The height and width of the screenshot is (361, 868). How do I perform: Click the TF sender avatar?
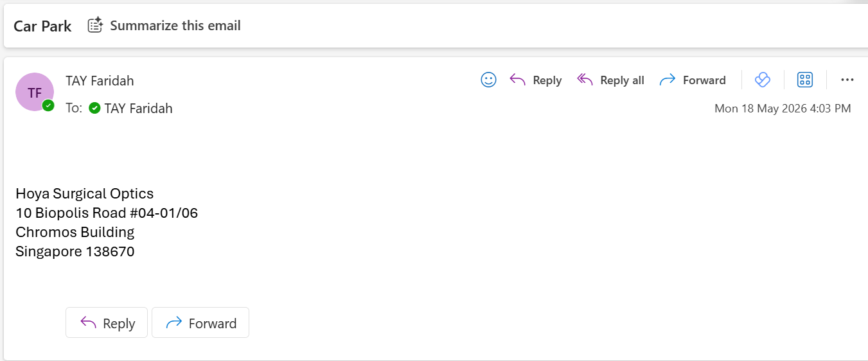coord(35,92)
